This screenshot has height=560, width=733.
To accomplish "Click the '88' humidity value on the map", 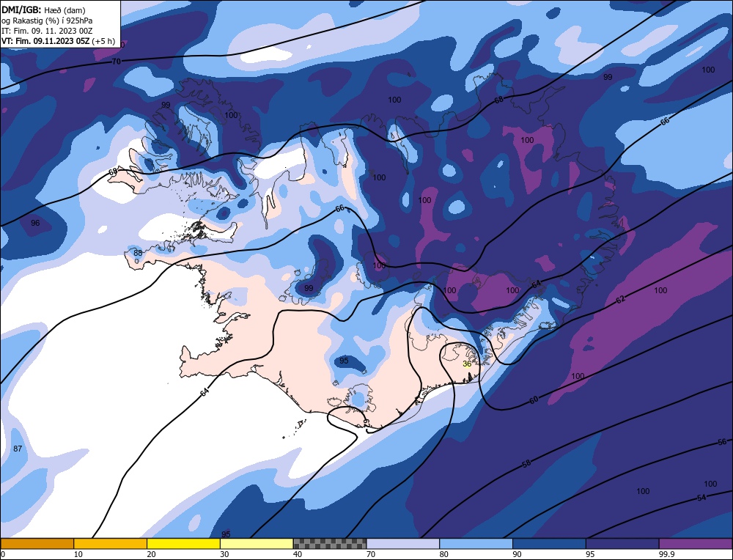I will tap(138, 253).
